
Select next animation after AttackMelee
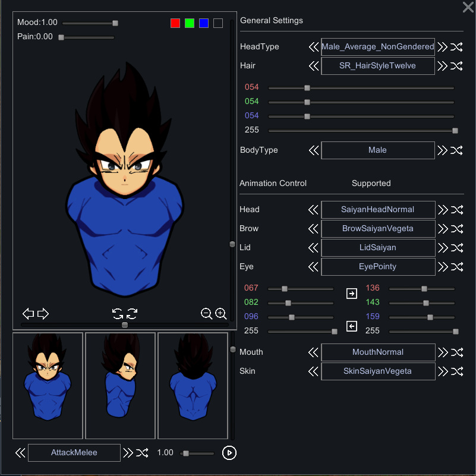(x=128, y=453)
